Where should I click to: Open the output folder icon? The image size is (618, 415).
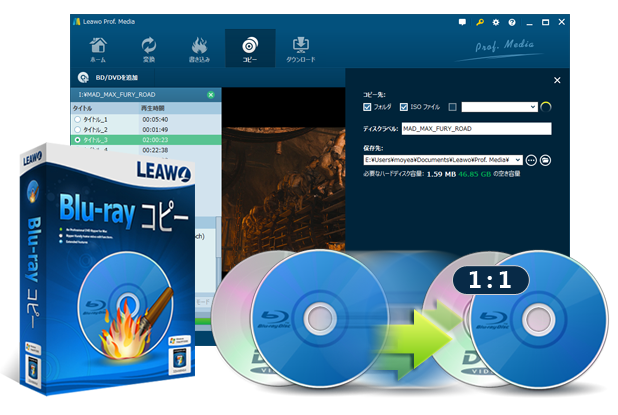click(545, 160)
